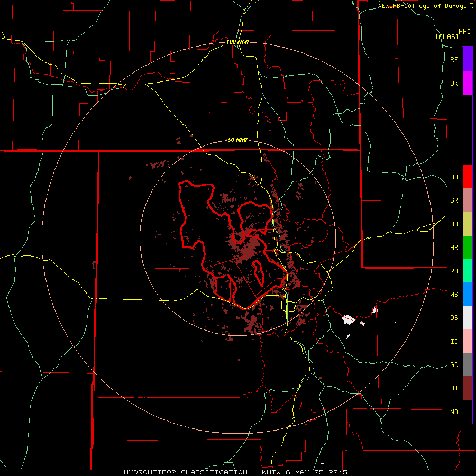476x476 pixels.
Task: Click the purple RF color swatch
Action: coord(467,59)
